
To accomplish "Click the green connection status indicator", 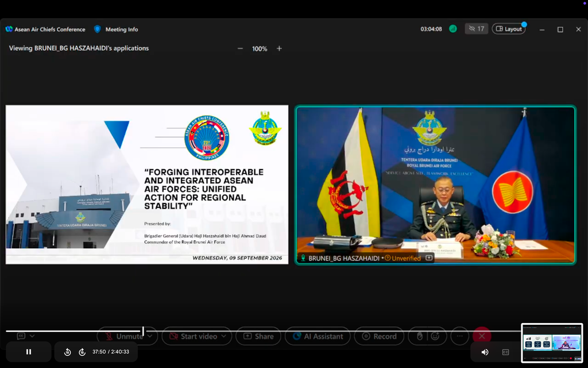I will (x=453, y=29).
